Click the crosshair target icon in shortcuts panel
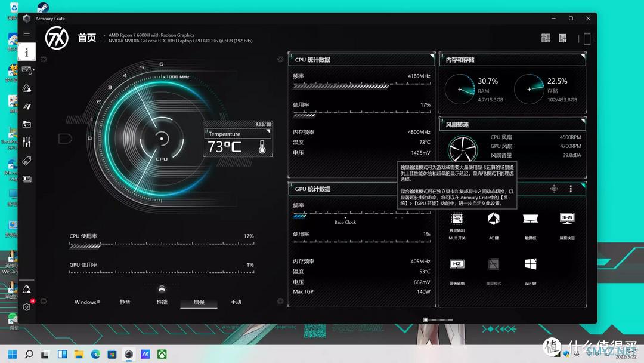Image resolution: width=644 pixels, height=363 pixels. pos(554,189)
